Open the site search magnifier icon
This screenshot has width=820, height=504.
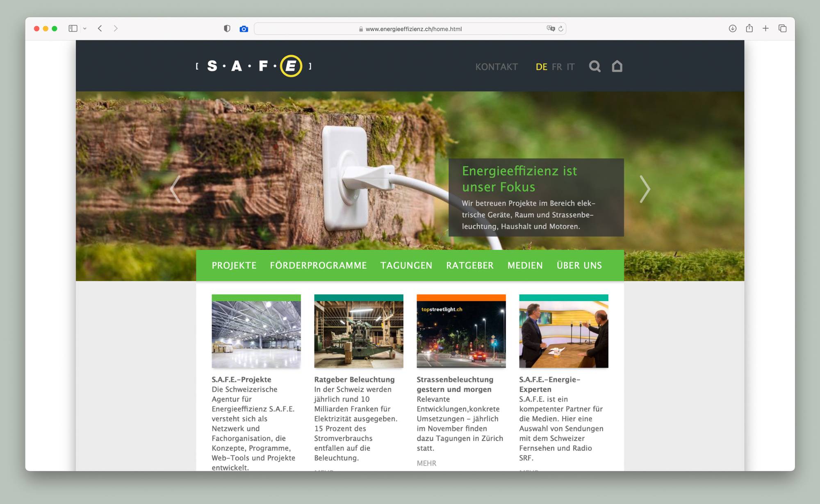tap(594, 66)
